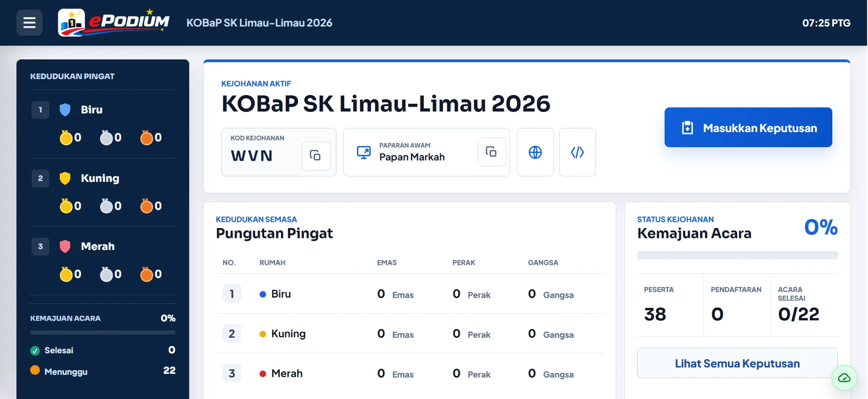
Task: Click the 07:25 PTG clock
Action: [x=826, y=23]
